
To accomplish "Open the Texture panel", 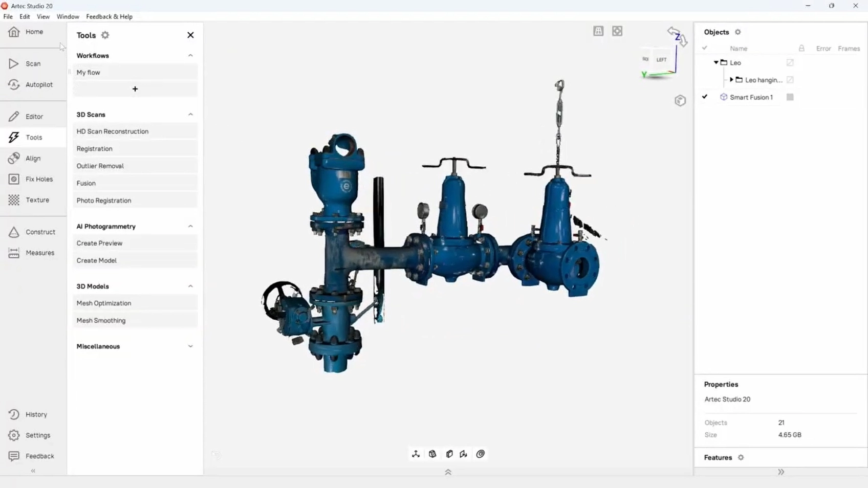I will 37,200.
